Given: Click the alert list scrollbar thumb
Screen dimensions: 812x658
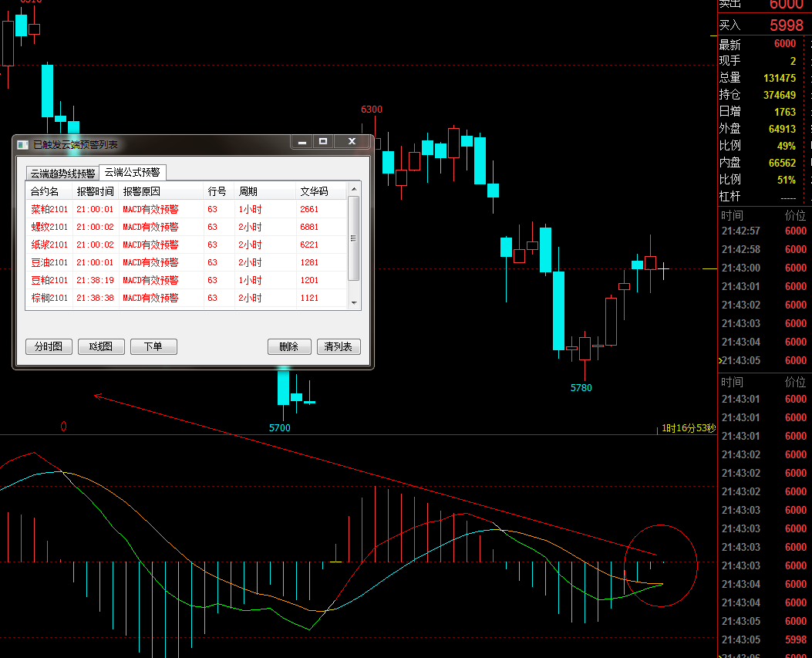Looking at the screenshot, I should [x=354, y=238].
